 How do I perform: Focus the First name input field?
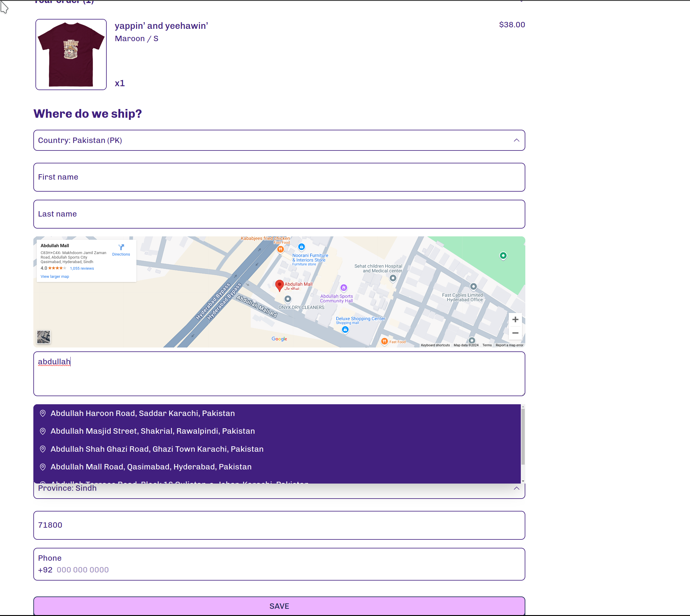tap(279, 177)
